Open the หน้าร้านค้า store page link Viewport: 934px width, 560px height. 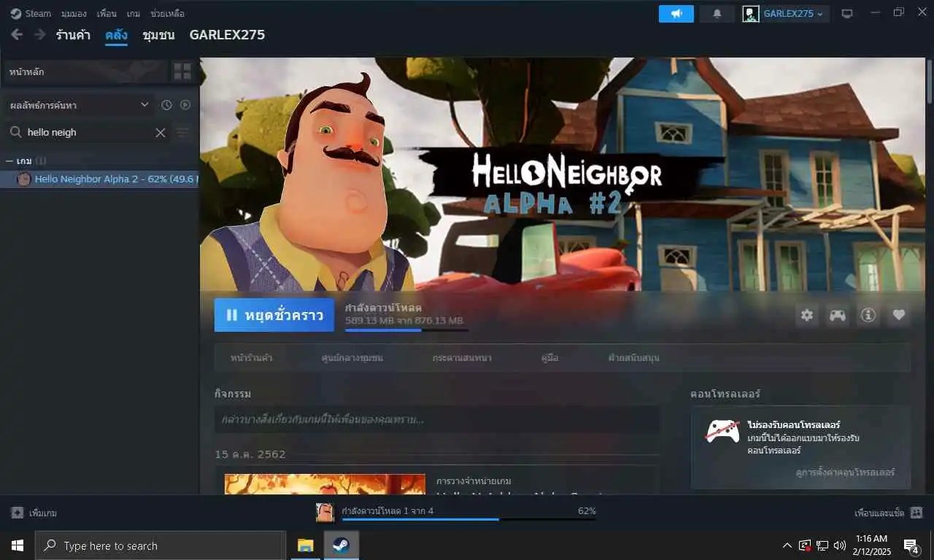252,358
